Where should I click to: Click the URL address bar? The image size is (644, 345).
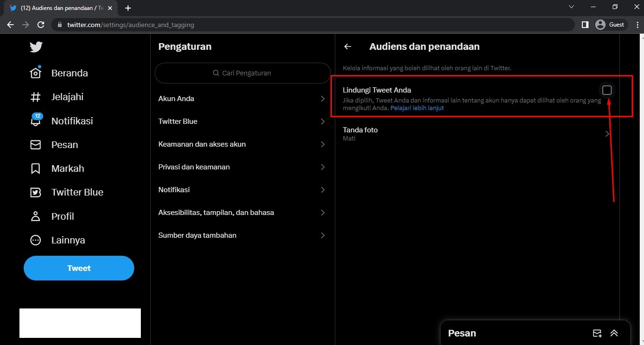click(x=313, y=25)
